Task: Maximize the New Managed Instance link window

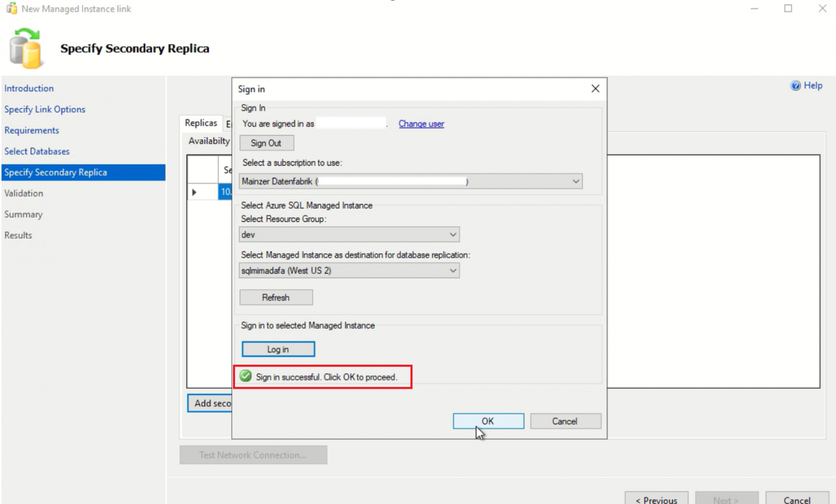Action: [x=788, y=8]
